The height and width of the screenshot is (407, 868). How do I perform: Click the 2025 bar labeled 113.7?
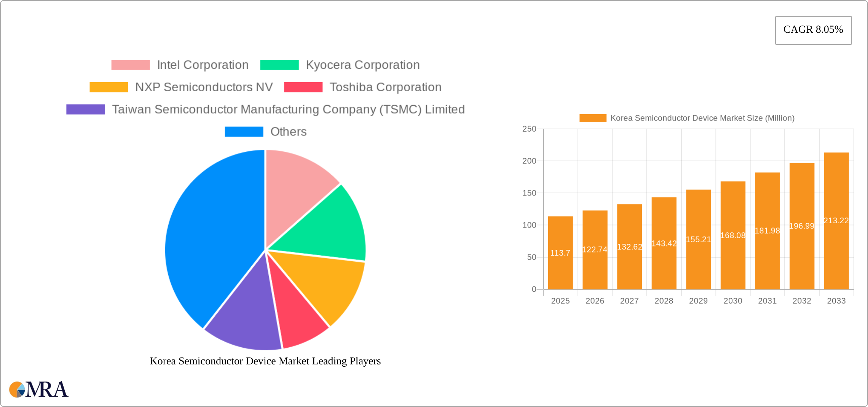click(560, 253)
